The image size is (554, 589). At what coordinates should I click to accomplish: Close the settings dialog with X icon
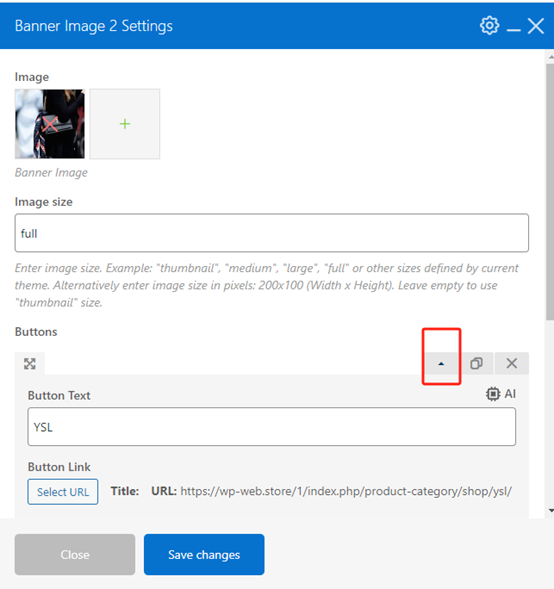point(536,26)
